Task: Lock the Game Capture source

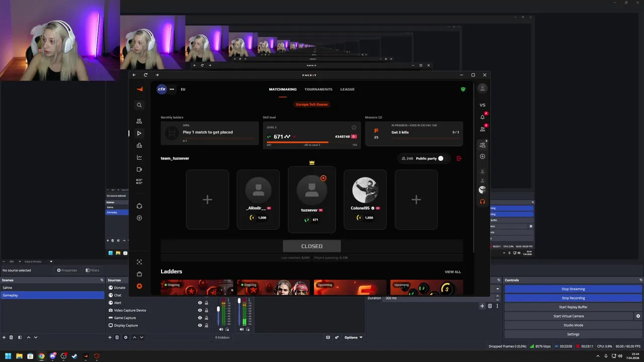Action: click(206, 318)
